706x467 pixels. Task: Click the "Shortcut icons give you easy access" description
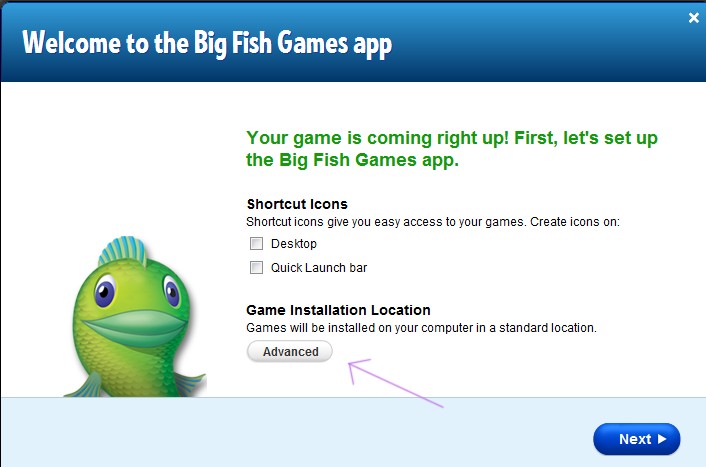[433, 222]
